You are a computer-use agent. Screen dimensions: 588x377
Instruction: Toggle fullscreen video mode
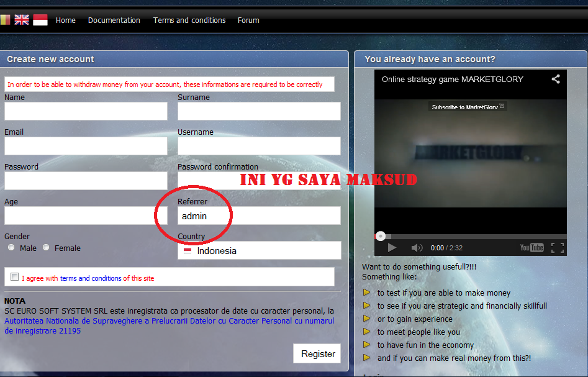click(x=558, y=248)
